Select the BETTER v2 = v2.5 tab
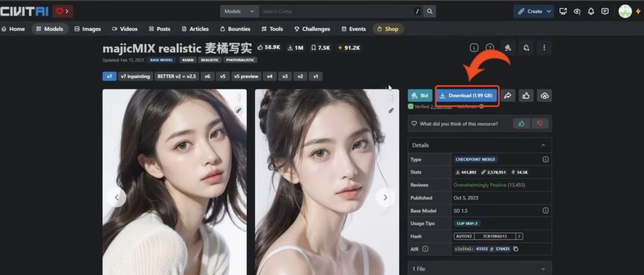This screenshot has width=644, height=275. (x=177, y=76)
